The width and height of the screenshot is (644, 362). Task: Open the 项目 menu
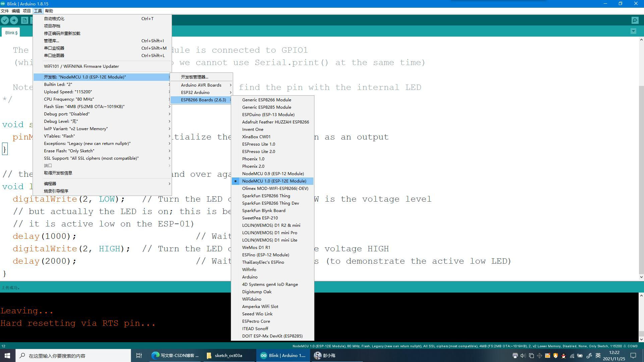pos(27,11)
